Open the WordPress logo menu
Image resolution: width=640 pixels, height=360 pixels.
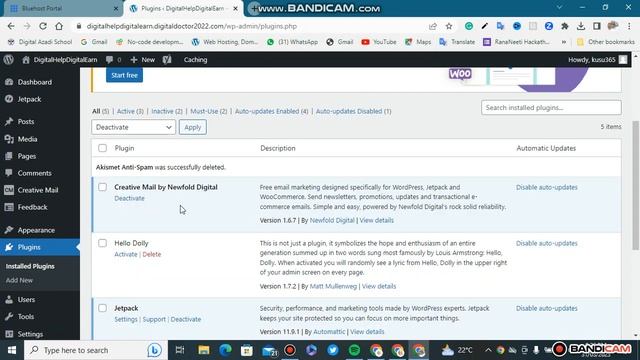[9, 60]
